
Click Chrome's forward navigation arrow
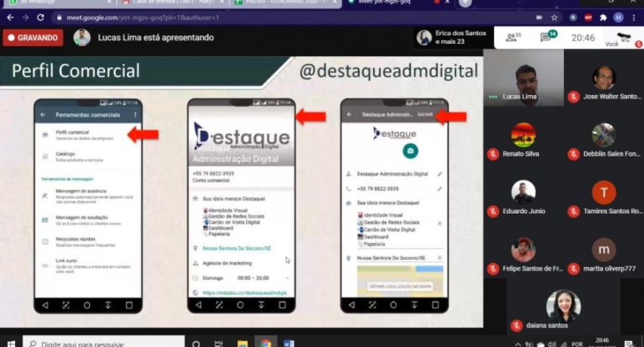[25, 18]
